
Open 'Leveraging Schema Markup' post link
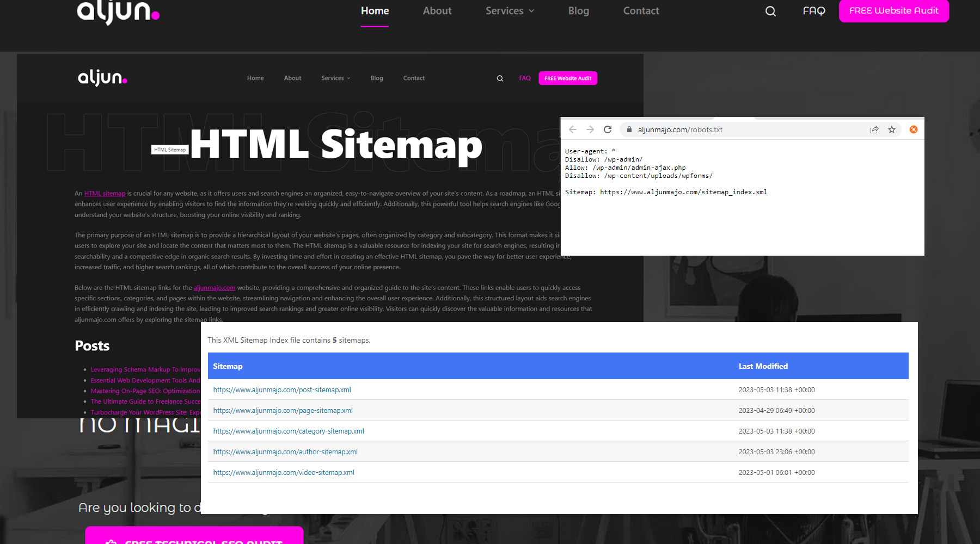click(x=145, y=370)
